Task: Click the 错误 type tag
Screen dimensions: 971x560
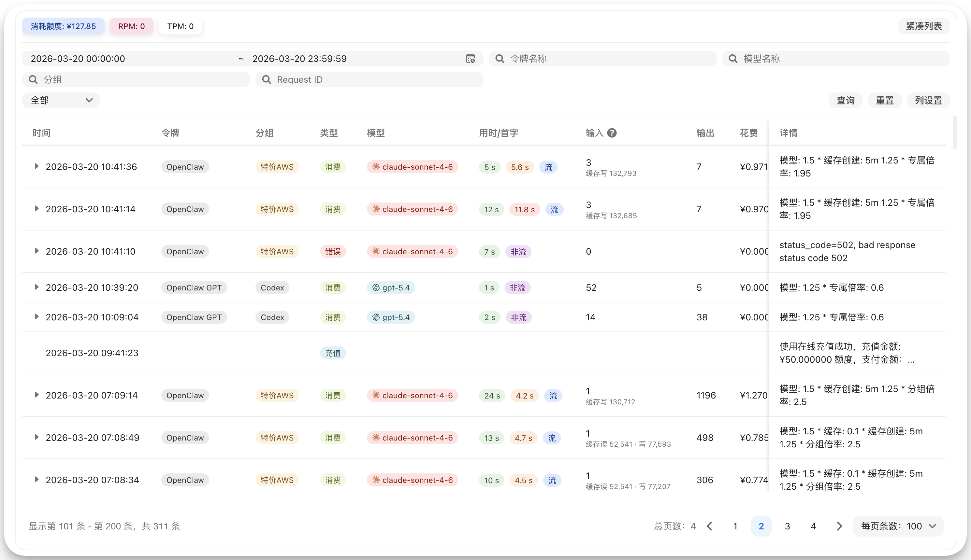Action: pyautogui.click(x=333, y=252)
